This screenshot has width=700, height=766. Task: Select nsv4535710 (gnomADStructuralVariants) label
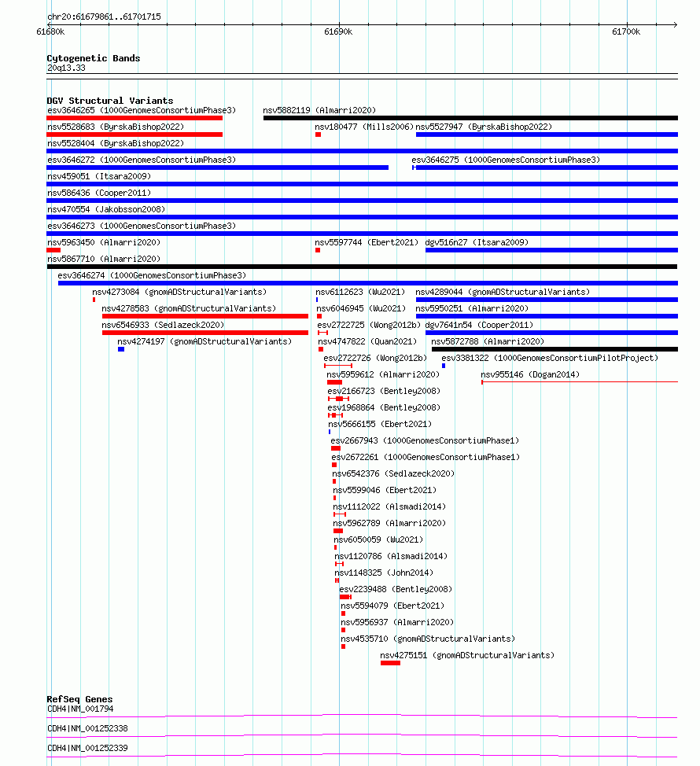[x=428, y=639]
